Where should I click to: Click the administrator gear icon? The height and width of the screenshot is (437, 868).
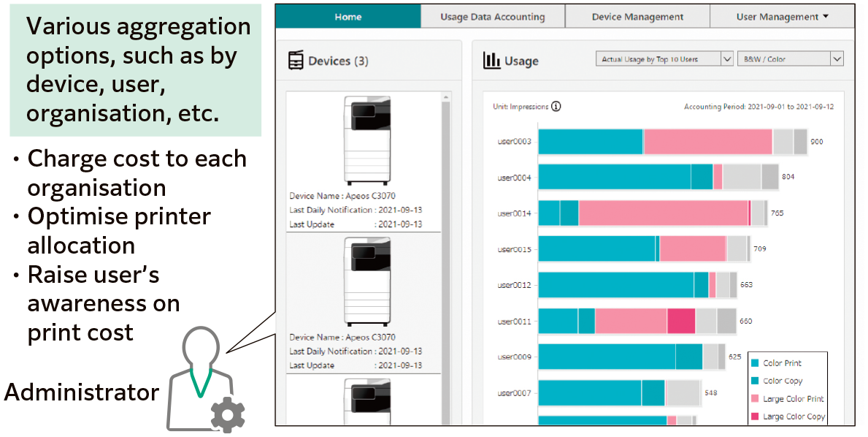pyautogui.click(x=227, y=413)
